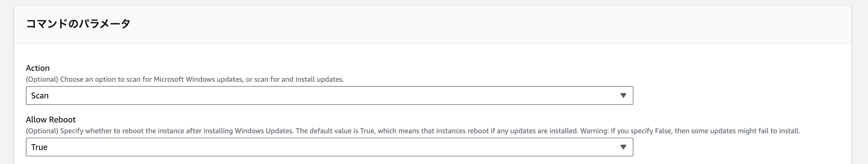
Task: Click the arrow icon on Action dropdown
Action: click(623, 95)
